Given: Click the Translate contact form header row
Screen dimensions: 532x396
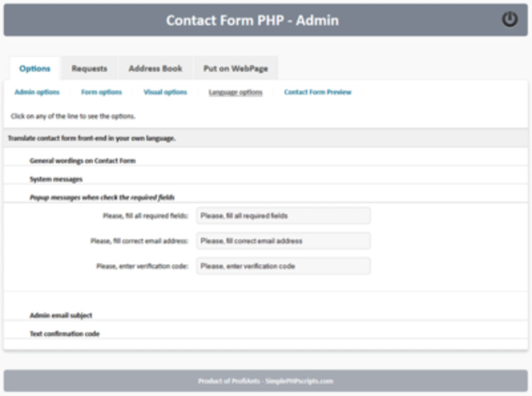Looking at the screenshot, I should pos(266,138).
